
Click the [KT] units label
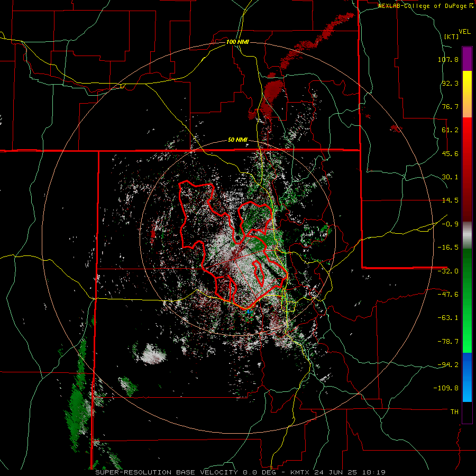pyautogui.click(x=452, y=36)
